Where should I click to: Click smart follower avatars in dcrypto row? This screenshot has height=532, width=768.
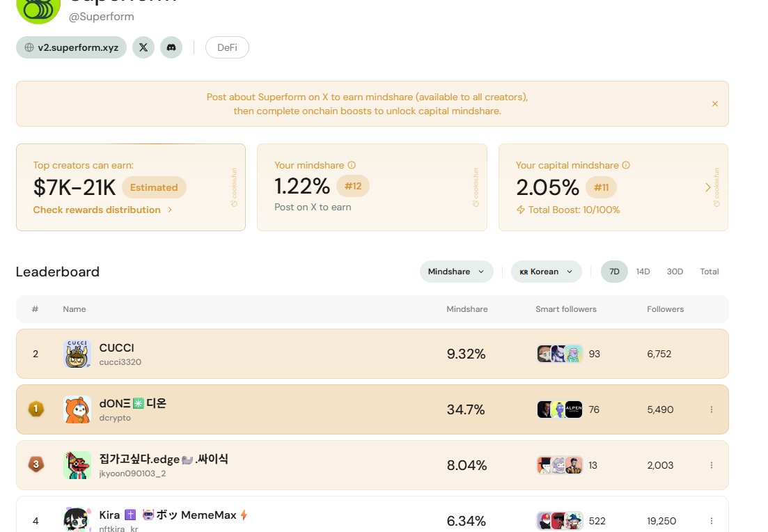click(x=560, y=409)
